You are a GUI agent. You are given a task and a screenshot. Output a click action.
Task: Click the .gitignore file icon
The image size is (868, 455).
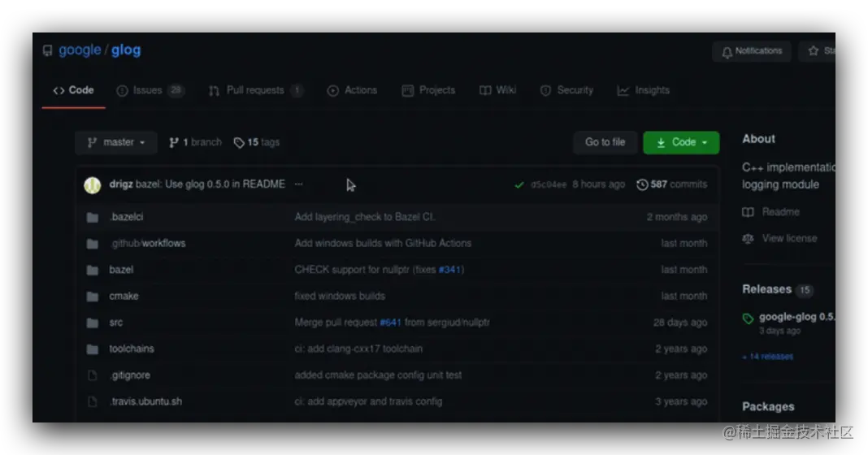click(x=93, y=376)
